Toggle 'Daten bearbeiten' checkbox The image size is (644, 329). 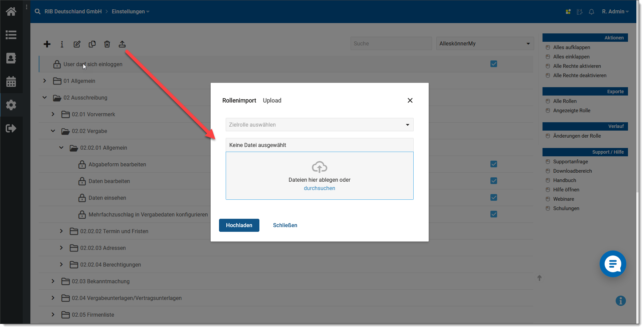pos(494,181)
